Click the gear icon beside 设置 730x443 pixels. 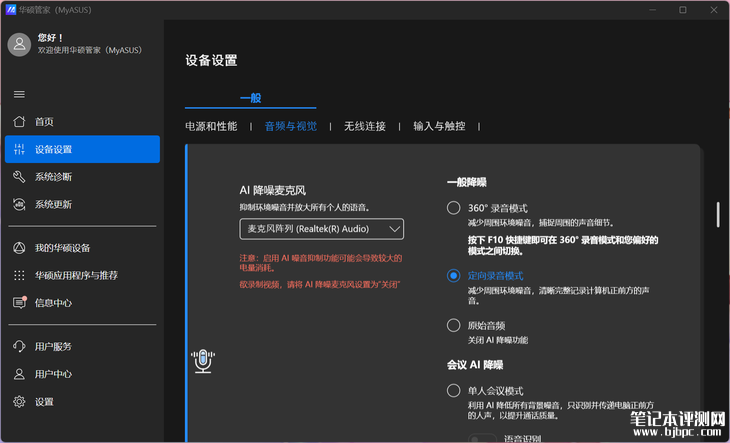click(x=19, y=402)
